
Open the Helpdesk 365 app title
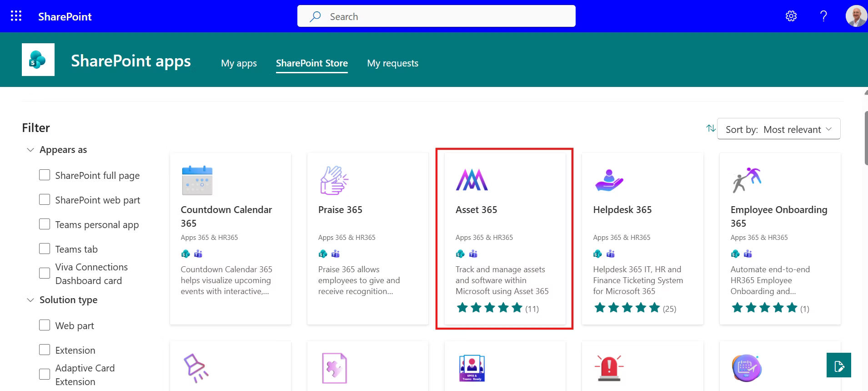pos(622,210)
